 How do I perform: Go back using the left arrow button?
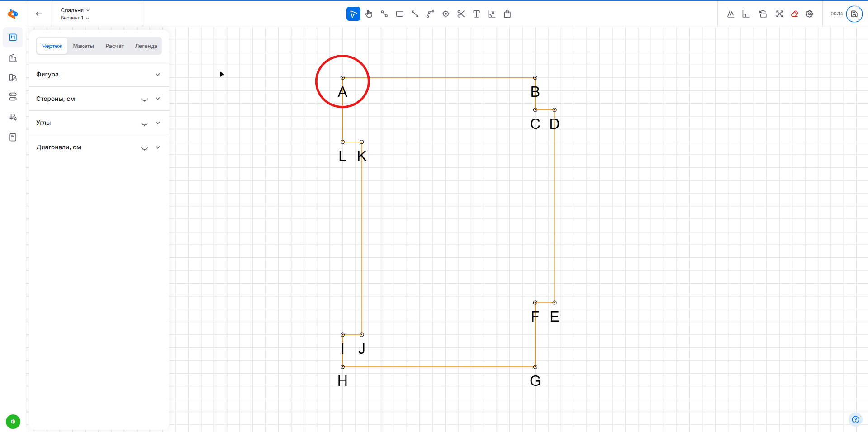coord(39,14)
